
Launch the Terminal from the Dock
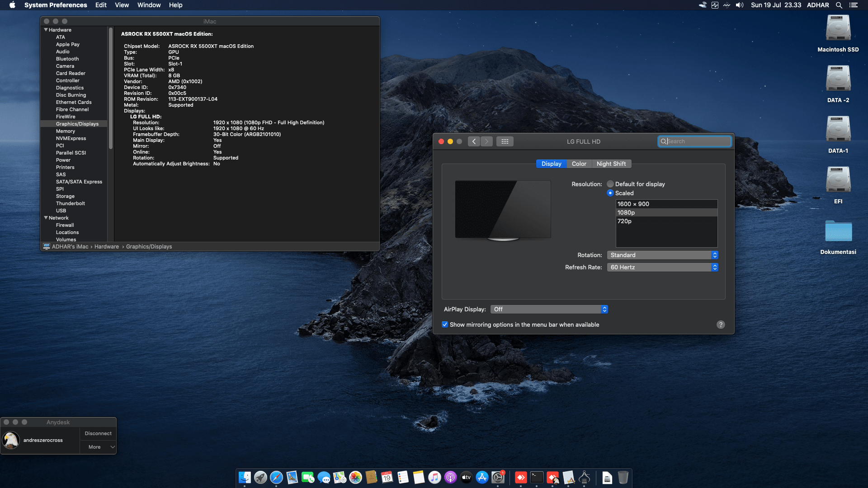537,478
